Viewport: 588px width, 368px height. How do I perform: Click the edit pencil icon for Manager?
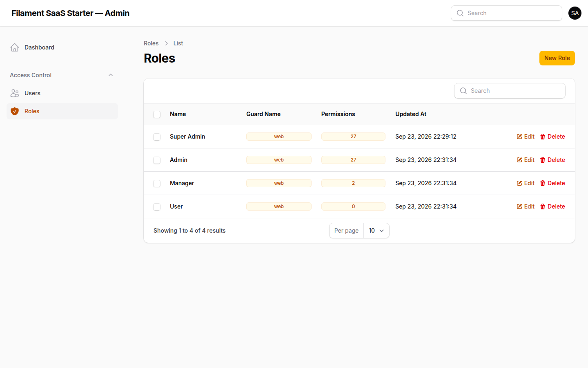click(519, 183)
